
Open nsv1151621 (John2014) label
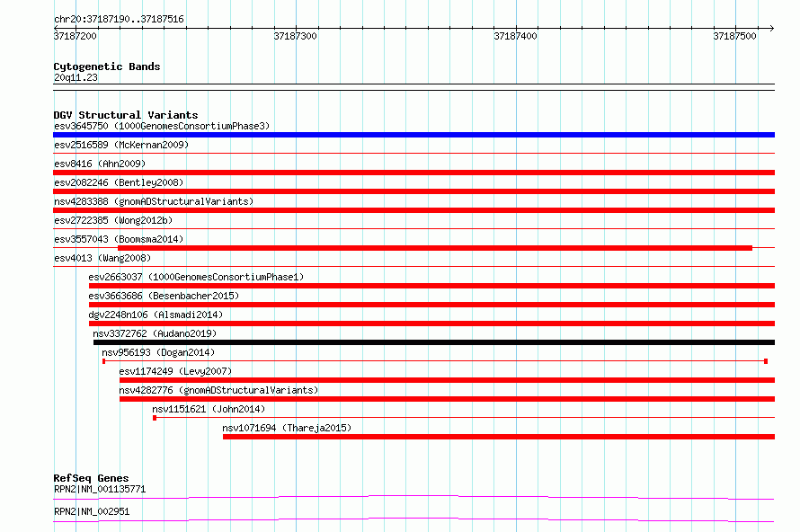point(209,409)
